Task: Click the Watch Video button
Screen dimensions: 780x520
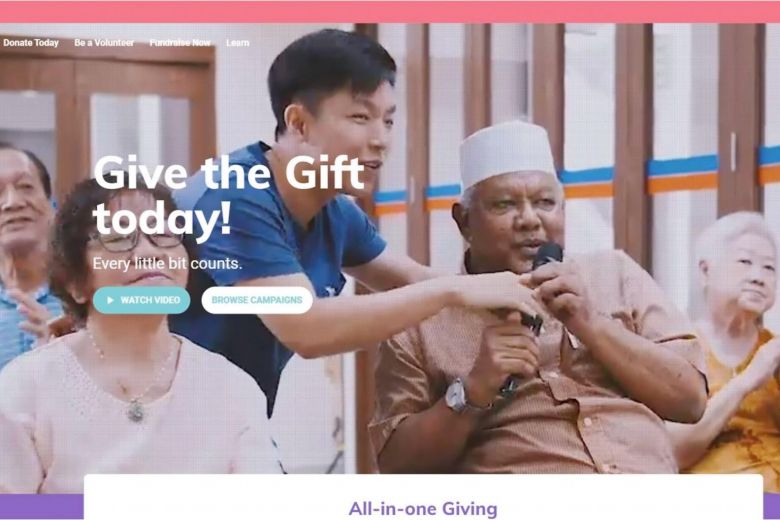Action: pos(141,300)
